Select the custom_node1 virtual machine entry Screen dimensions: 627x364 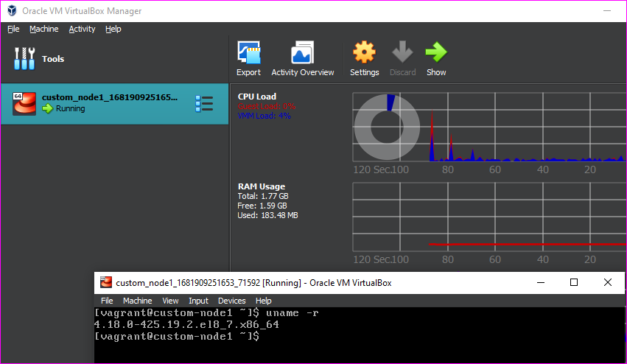click(115, 104)
